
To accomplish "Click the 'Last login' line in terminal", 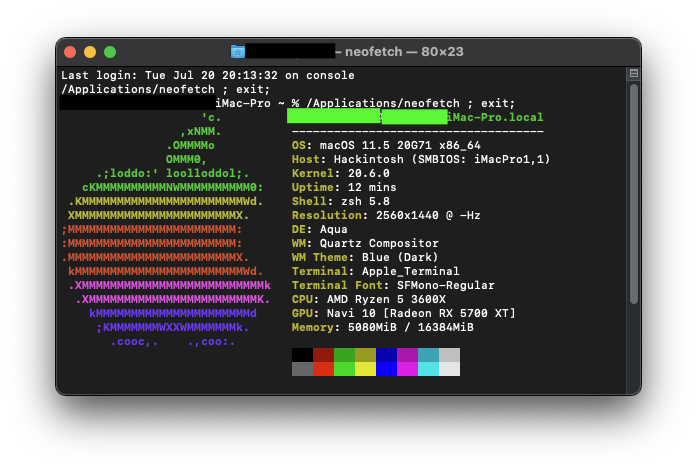I will coord(207,75).
